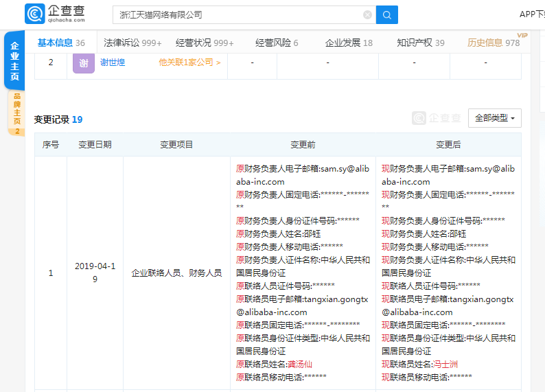This screenshot has height=392, width=545.
Task: Click the name 龚汤仙
Action: 300,365
